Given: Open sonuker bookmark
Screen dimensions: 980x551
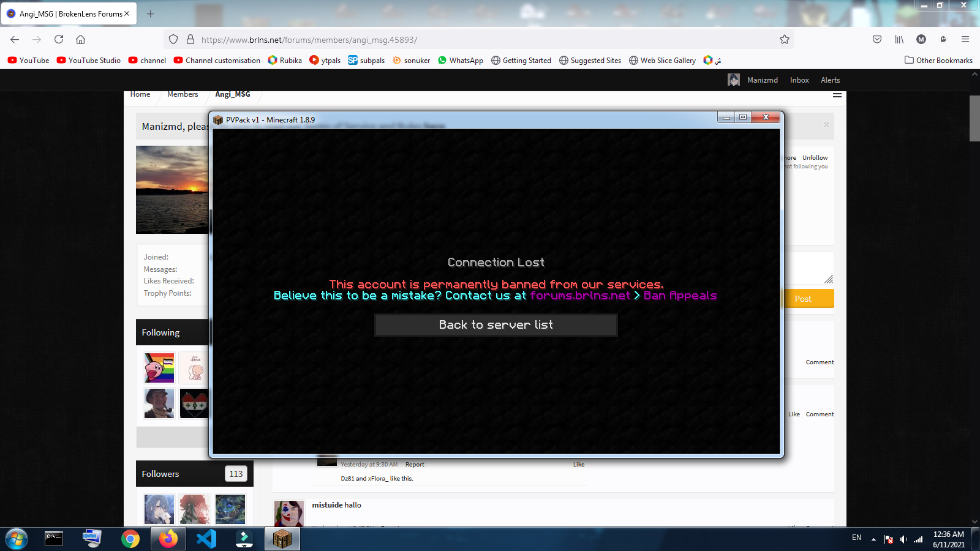Looking at the screenshot, I should point(411,60).
